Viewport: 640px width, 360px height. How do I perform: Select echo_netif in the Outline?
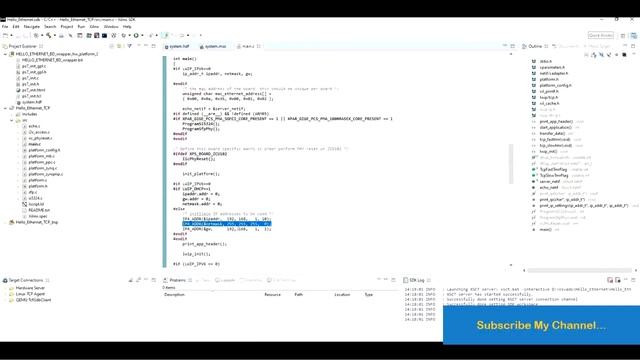coord(549,188)
